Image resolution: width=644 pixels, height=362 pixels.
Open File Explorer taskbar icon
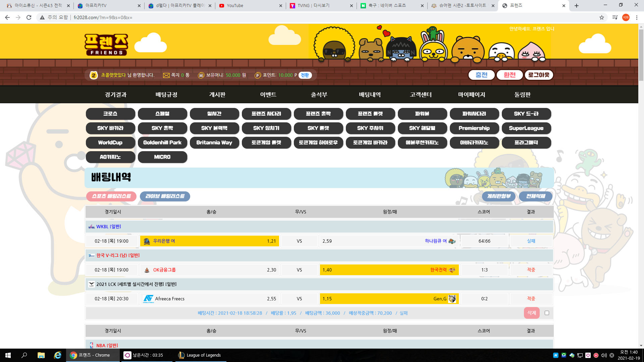[41, 355]
